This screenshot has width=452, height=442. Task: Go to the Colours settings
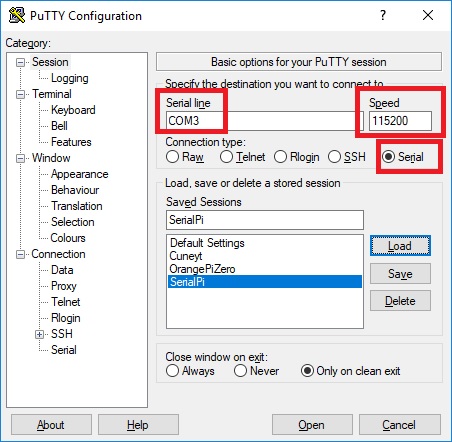[x=68, y=238]
